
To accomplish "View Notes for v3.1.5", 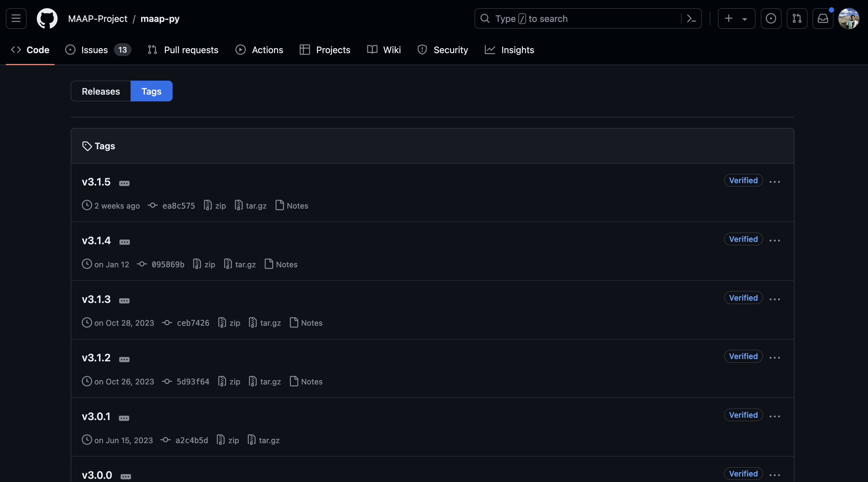I will click(x=292, y=205).
